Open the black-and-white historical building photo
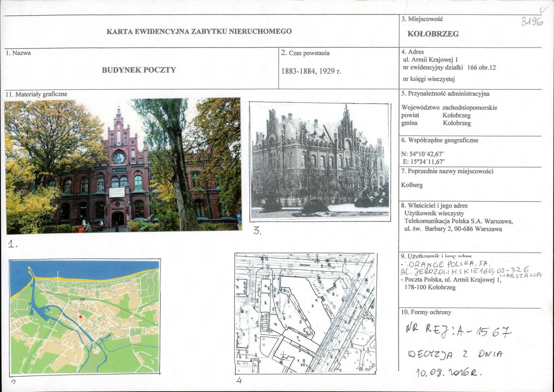 click(x=320, y=161)
